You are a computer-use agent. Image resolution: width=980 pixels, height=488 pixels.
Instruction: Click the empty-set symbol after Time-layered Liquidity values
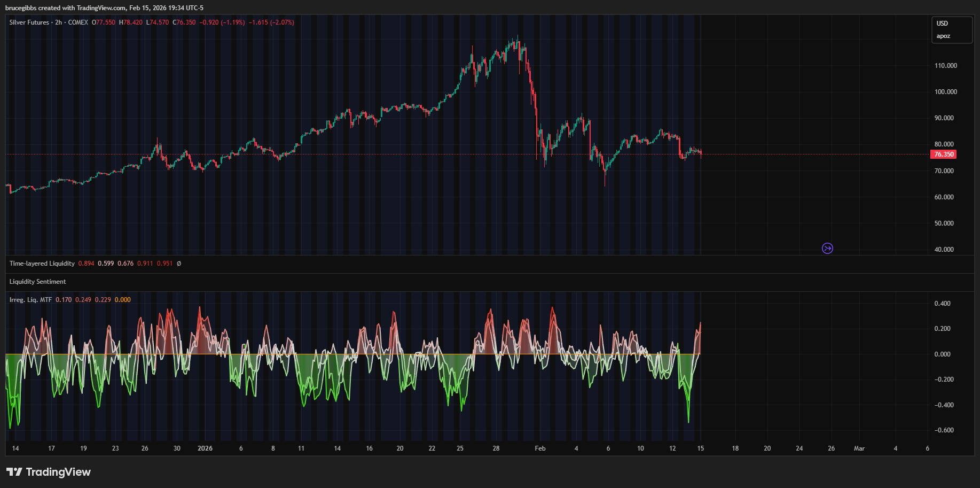(x=179, y=264)
